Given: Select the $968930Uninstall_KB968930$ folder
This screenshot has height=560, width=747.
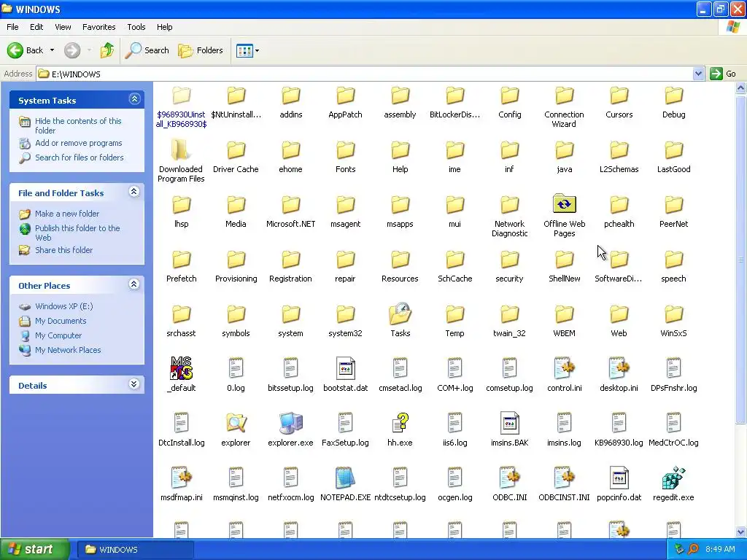Looking at the screenshot, I should [181, 96].
